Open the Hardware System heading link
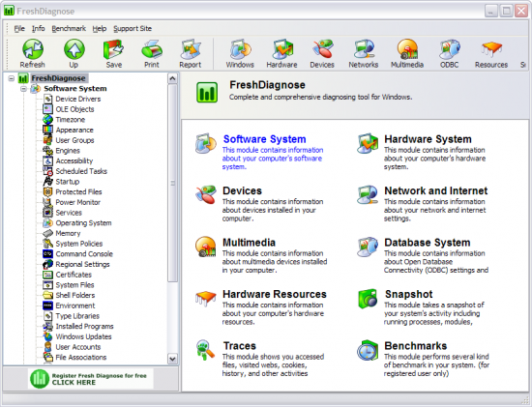The width and height of the screenshot is (532, 407). click(428, 139)
